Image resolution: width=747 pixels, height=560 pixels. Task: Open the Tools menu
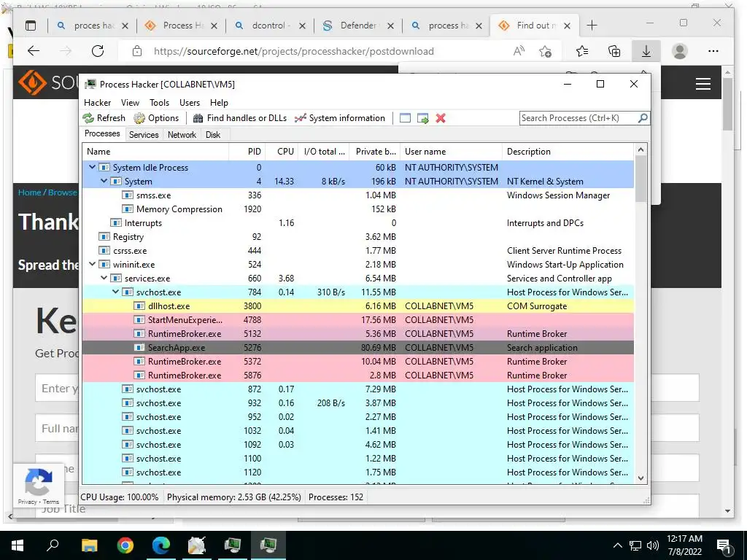pos(159,103)
